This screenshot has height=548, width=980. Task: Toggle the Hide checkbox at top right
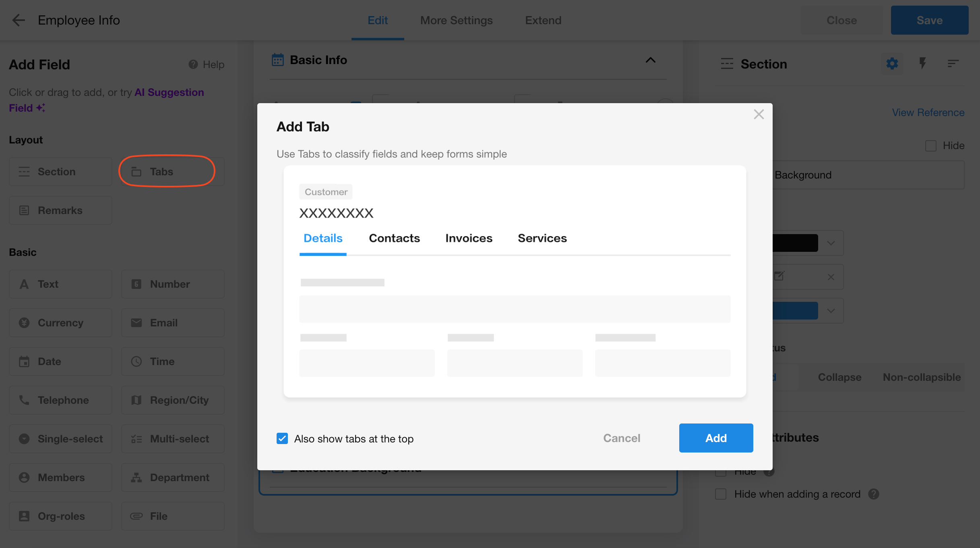coord(930,145)
